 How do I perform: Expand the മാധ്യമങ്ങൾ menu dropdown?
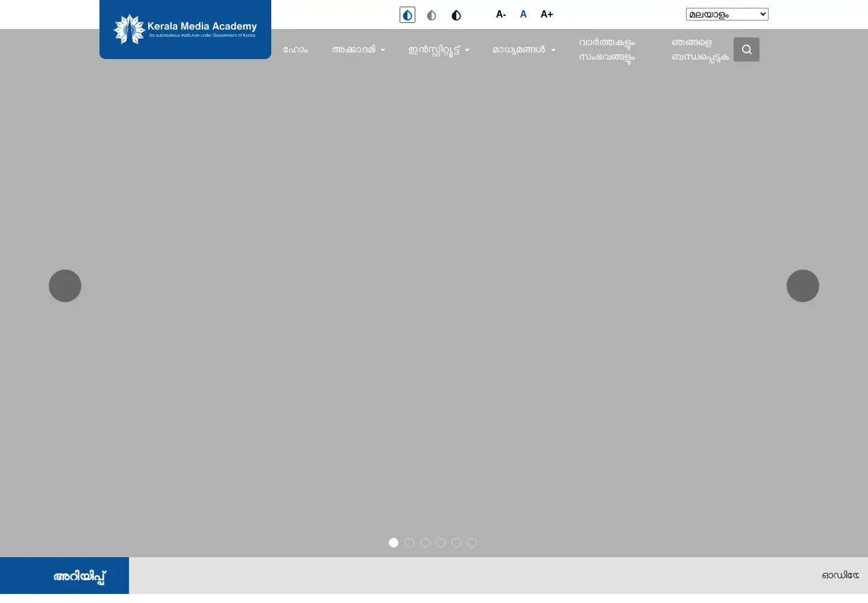524,49
